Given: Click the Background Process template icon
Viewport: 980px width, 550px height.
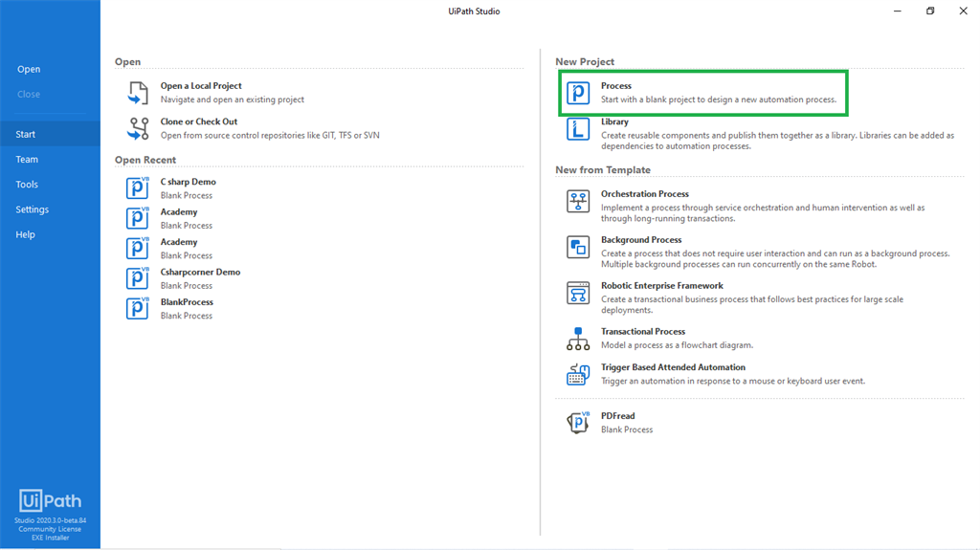Looking at the screenshot, I should click(577, 247).
